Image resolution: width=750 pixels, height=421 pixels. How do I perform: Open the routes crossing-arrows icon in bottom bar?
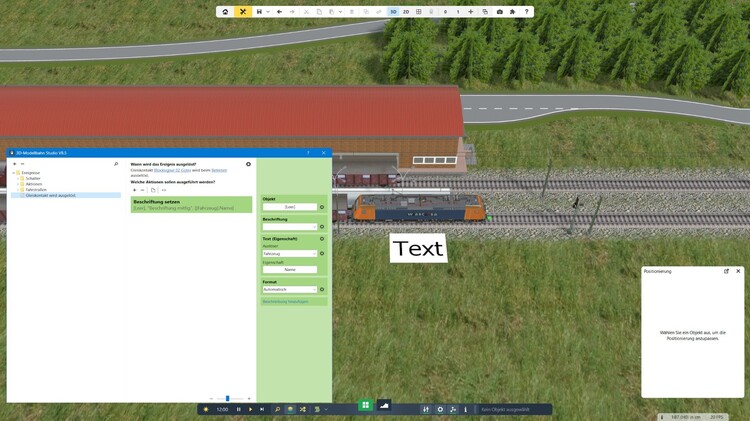pyautogui.click(x=303, y=410)
